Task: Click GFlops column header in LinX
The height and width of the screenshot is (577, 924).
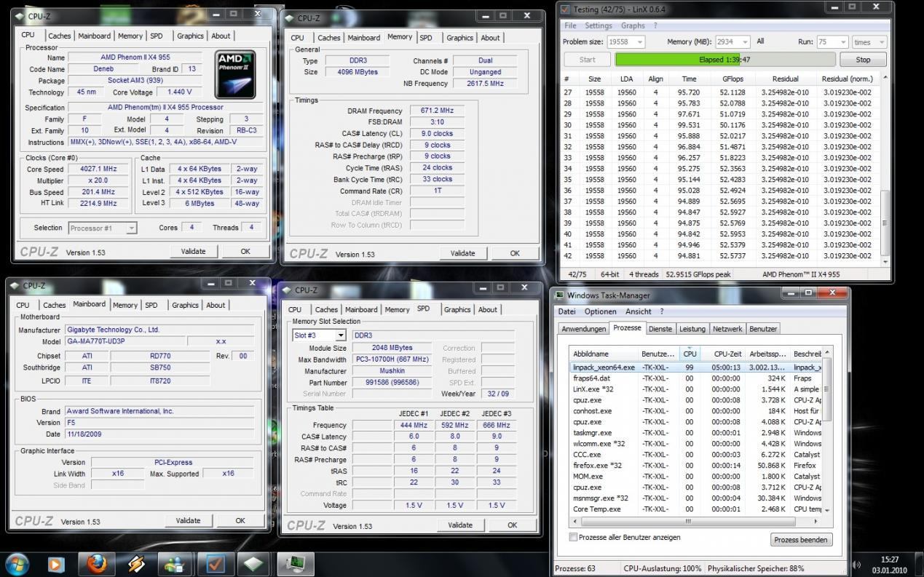Action: coord(733,79)
